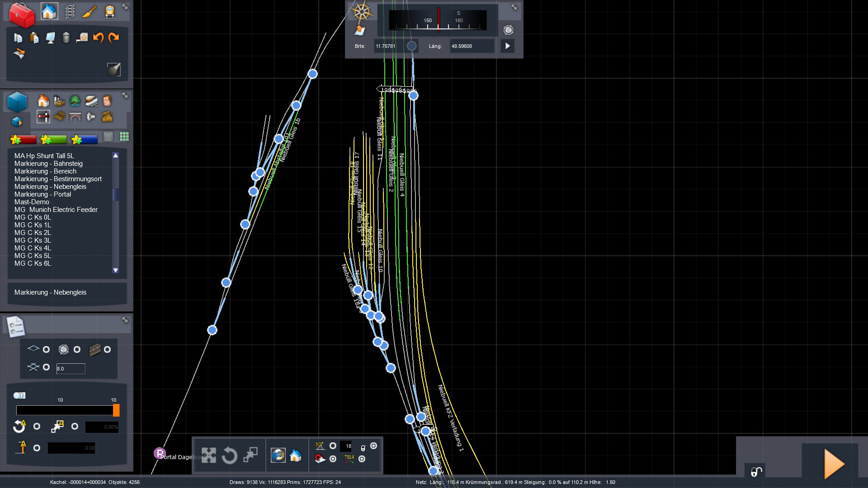Select MG C Ks 3L list item
The height and width of the screenshot is (488, 868).
click(x=33, y=240)
